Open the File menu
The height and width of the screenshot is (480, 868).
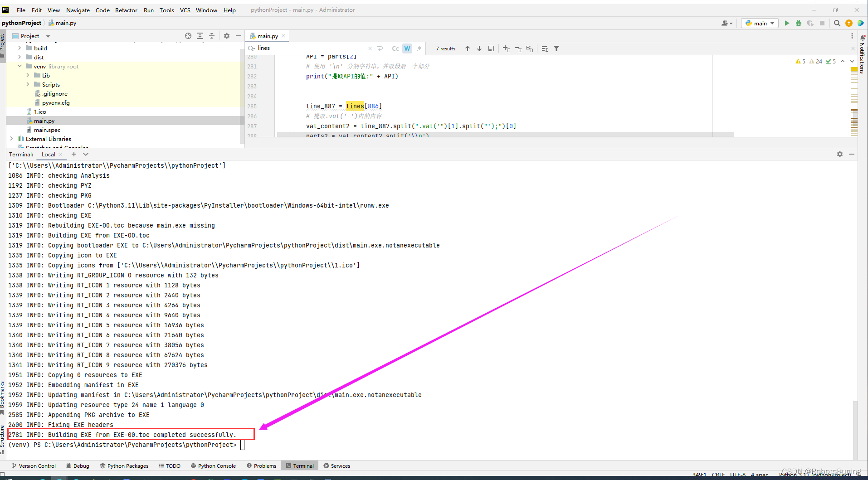coord(21,10)
